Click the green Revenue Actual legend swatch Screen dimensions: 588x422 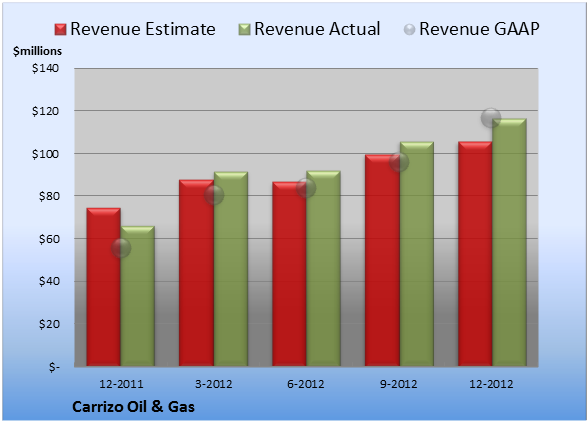tap(244, 30)
